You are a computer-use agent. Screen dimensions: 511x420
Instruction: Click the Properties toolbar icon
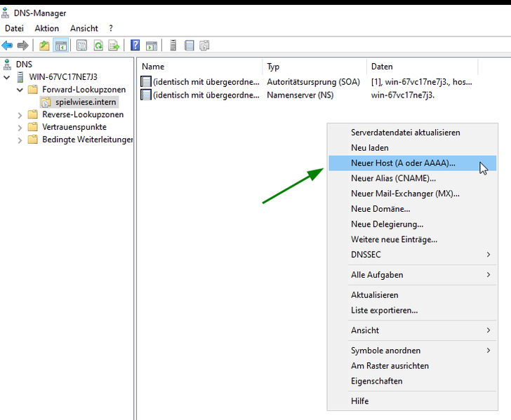[x=81, y=46]
